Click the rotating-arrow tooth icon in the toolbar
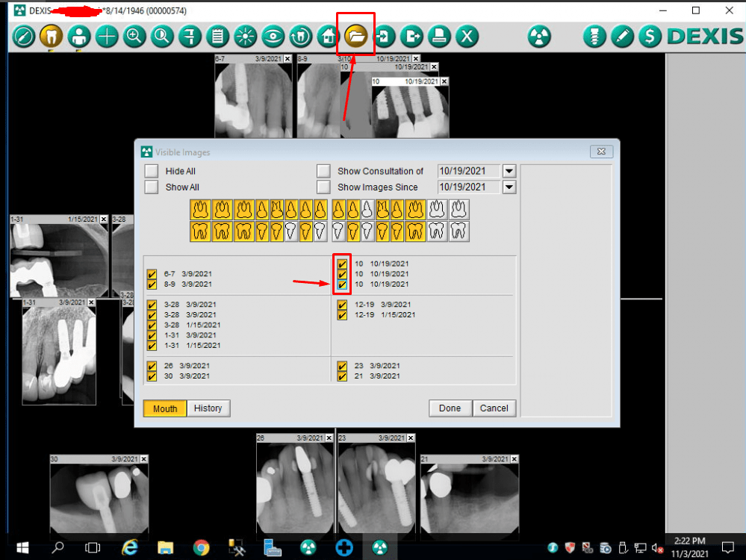746x560 pixels. pyautogui.click(x=301, y=36)
